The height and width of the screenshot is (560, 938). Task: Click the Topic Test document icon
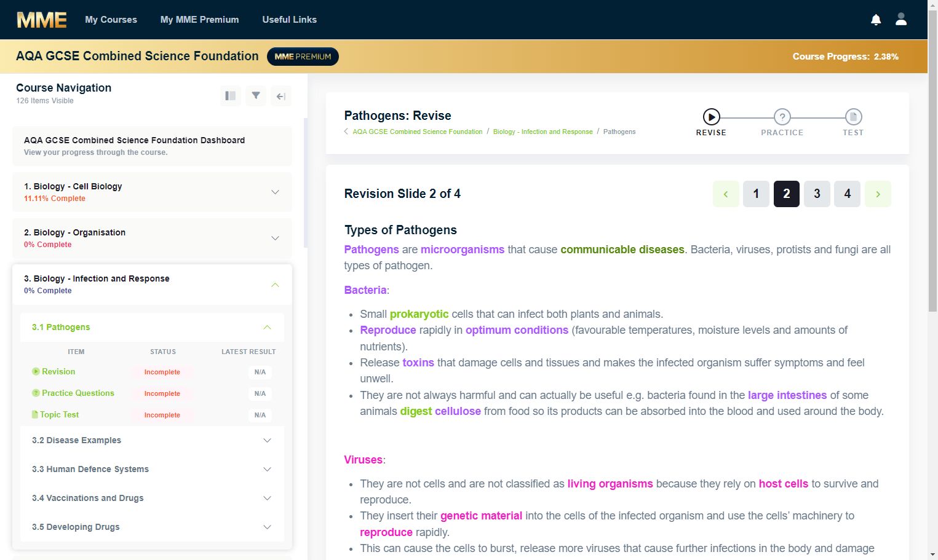[x=35, y=414]
